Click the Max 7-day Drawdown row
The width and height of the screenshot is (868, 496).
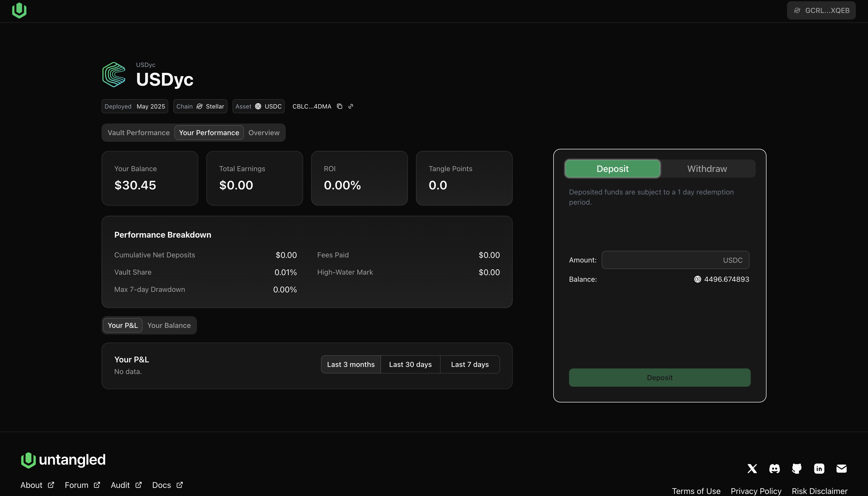pyautogui.click(x=206, y=290)
